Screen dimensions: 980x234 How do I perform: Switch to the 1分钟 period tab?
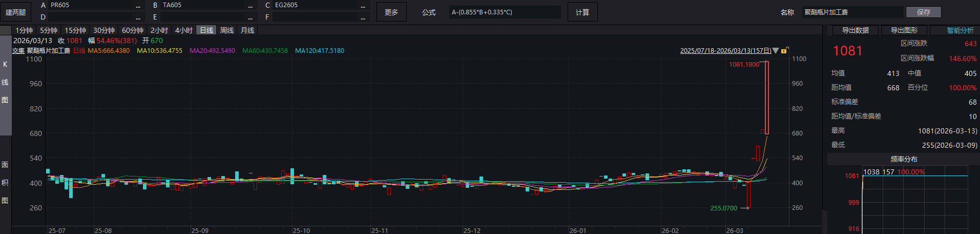pyautogui.click(x=24, y=30)
